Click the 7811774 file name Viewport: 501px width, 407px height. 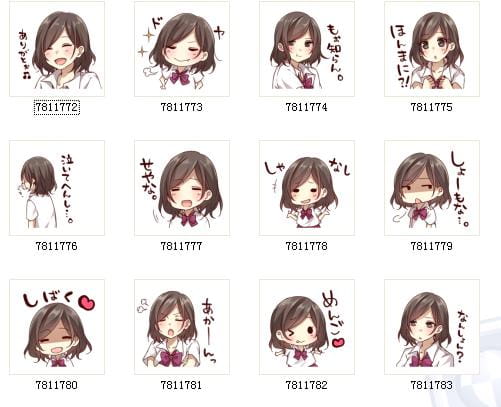coord(307,107)
